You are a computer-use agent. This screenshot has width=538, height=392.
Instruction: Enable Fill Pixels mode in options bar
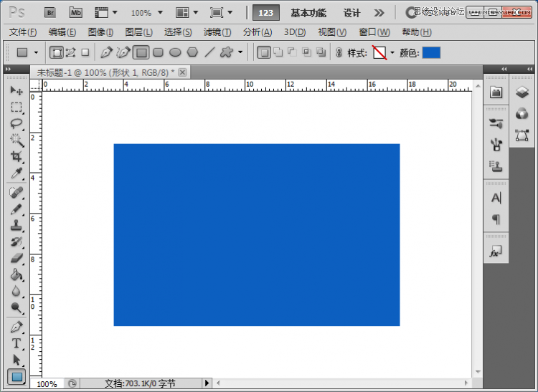click(x=85, y=52)
